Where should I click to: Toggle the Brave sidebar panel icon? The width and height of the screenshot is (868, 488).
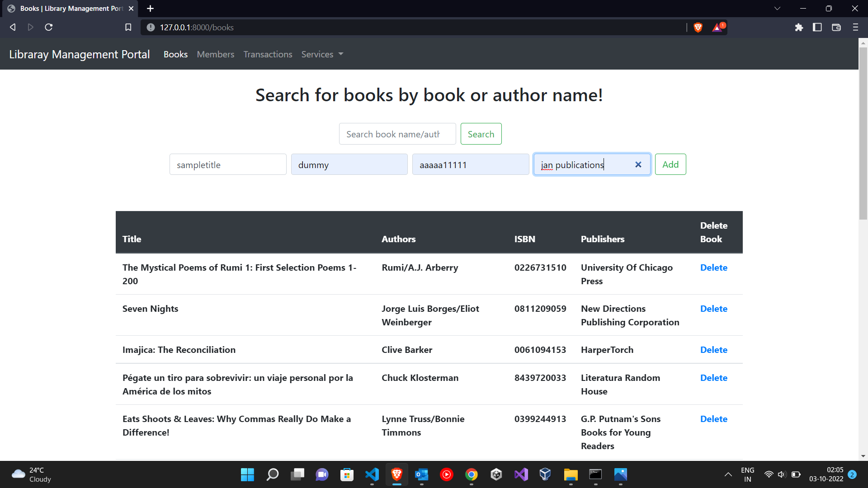pos(817,27)
